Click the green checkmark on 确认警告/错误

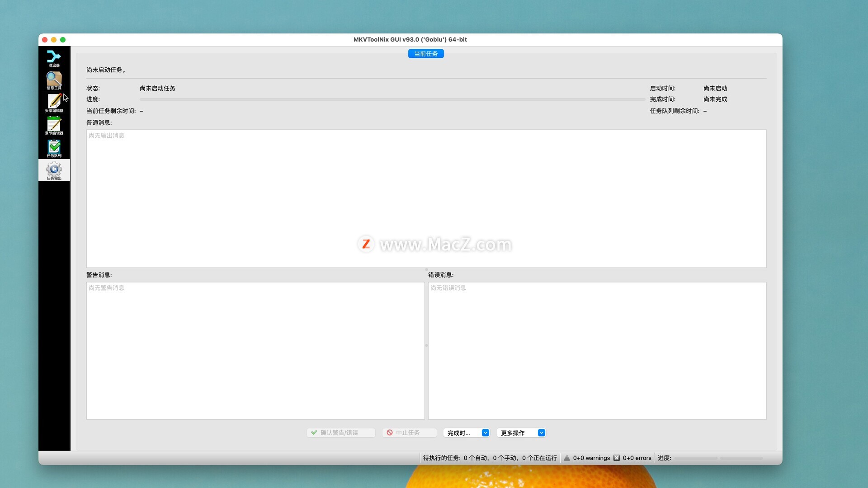tap(314, 432)
